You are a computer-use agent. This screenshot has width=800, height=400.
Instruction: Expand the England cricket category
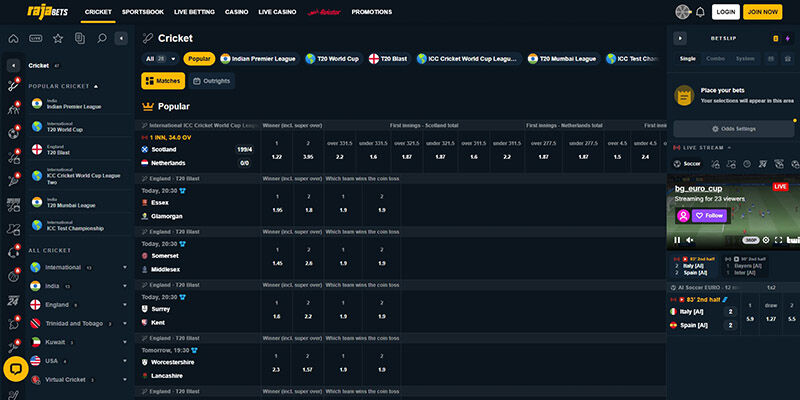(x=125, y=305)
